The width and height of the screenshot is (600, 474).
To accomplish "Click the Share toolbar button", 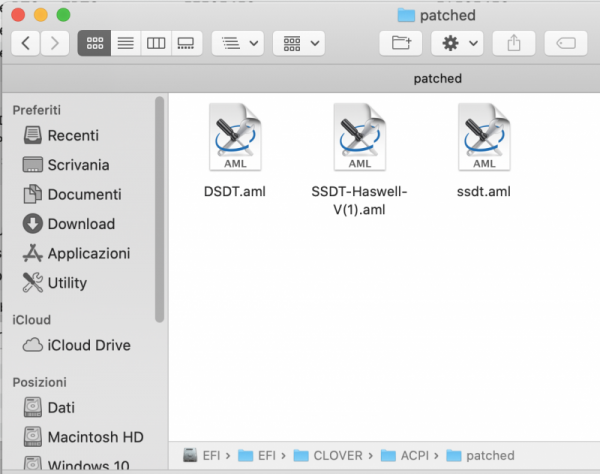I will [x=515, y=43].
